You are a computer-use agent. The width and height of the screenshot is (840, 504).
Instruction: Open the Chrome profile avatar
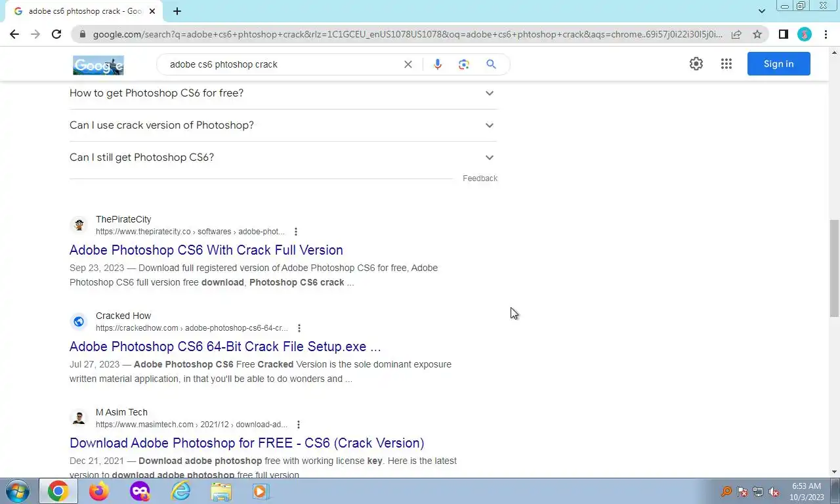click(x=805, y=34)
